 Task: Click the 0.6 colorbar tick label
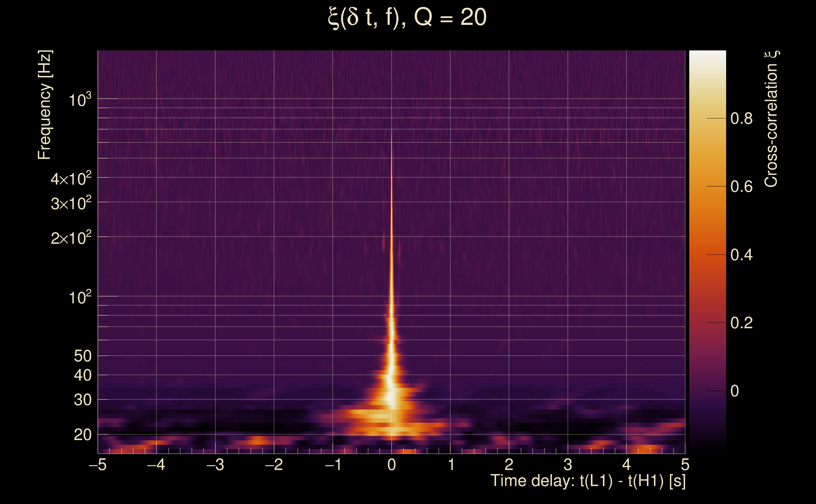pyautogui.click(x=741, y=187)
